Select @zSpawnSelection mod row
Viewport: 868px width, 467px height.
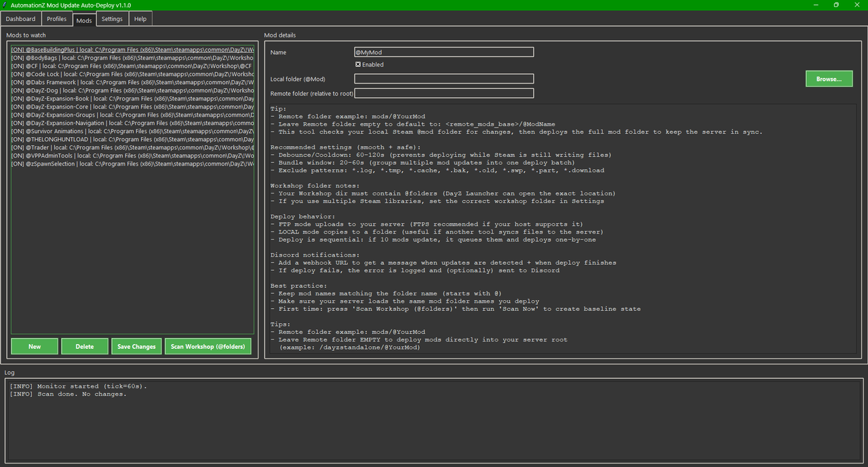click(133, 164)
